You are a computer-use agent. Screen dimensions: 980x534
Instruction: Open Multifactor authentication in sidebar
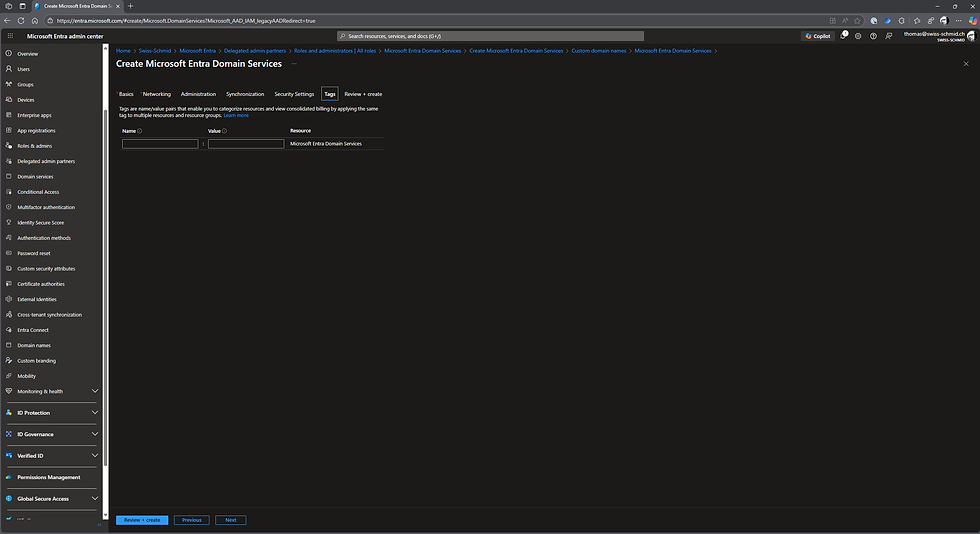(x=46, y=207)
